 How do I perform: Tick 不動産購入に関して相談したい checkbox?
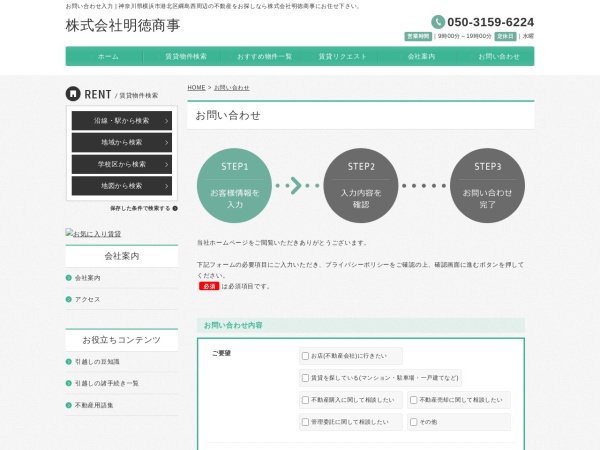(x=305, y=400)
